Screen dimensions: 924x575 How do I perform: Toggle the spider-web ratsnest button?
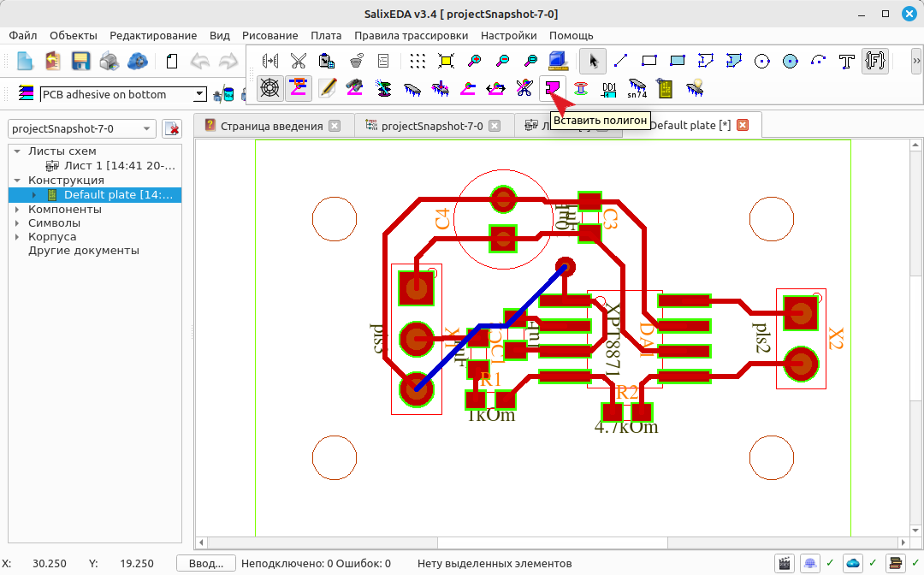tap(269, 89)
